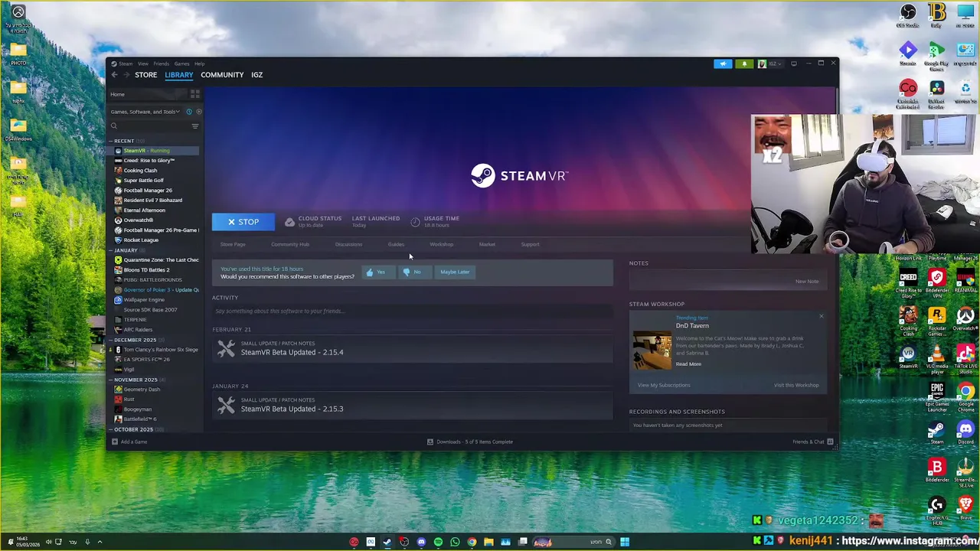The height and width of the screenshot is (551, 980).
Task: Toggle the recent-activity clock sort icon
Action: pos(189,112)
